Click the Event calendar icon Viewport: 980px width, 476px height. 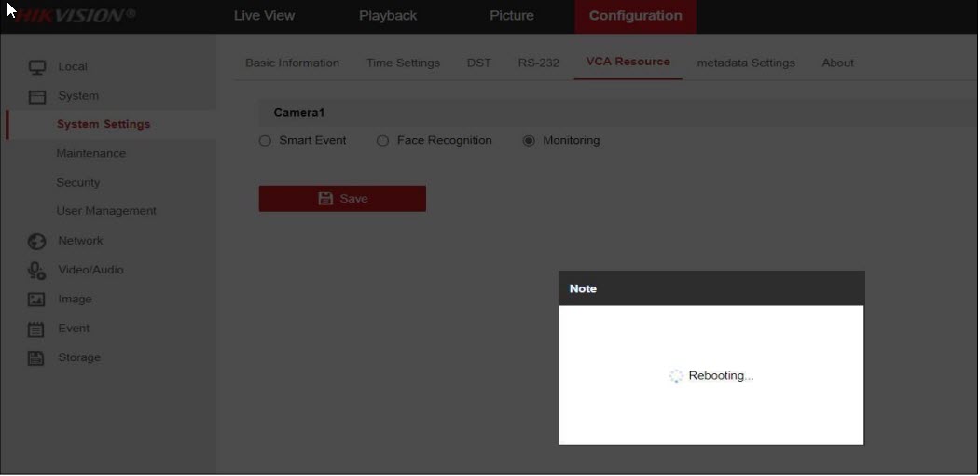click(x=37, y=329)
